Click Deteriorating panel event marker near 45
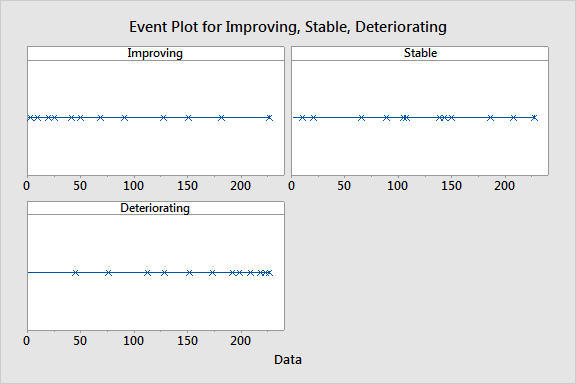The image size is (576, 384). 75,273
